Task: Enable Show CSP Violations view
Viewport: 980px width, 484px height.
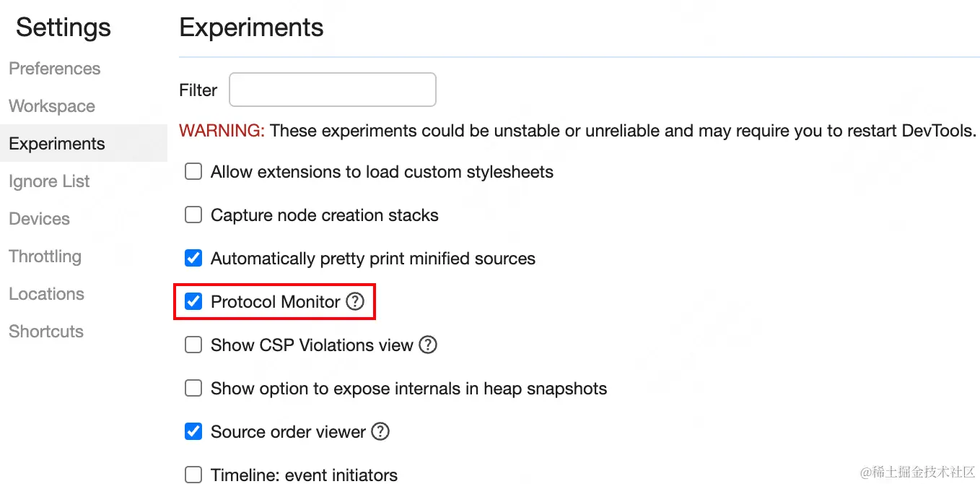Action: tap(193, 345)
